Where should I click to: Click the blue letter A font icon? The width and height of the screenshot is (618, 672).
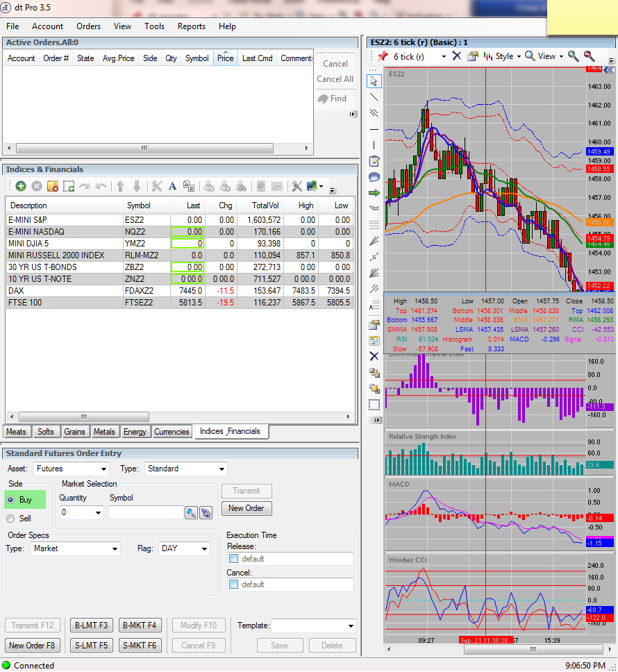pyautogui.click(x=172, y=186)
